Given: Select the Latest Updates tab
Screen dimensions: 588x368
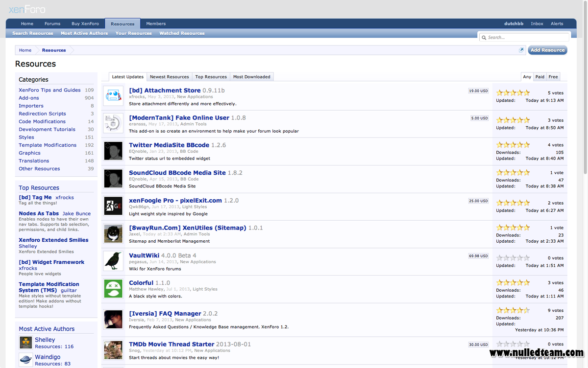Looking at the screenshot, I should 127,77.
